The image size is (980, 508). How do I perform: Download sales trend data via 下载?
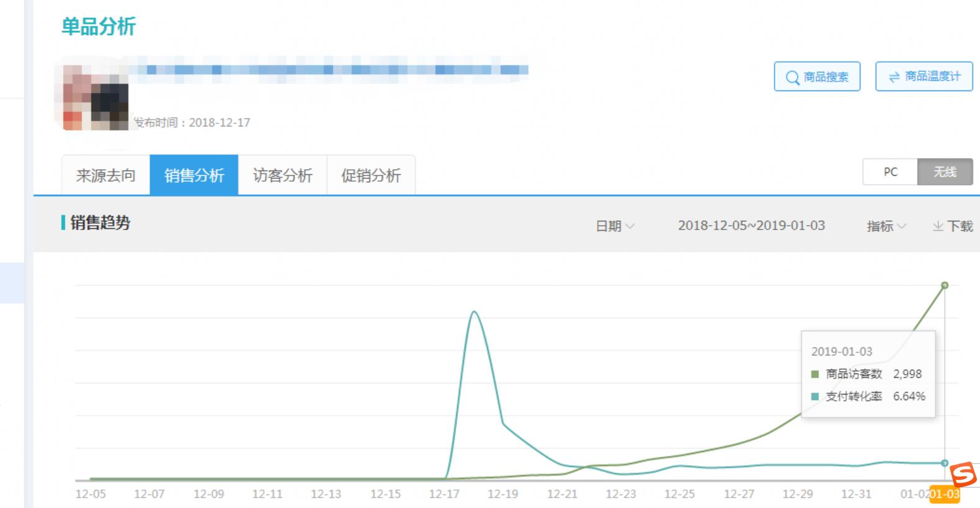click(953, 226)
